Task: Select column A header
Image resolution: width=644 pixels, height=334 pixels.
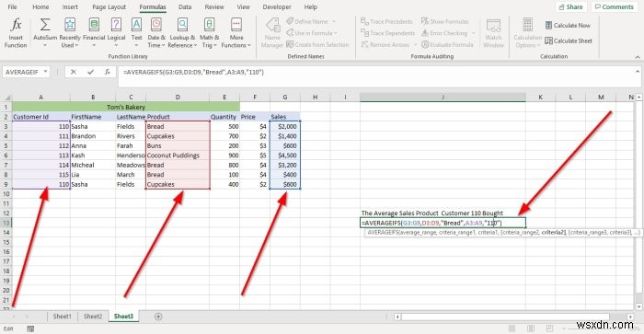Action: (41, 97)
